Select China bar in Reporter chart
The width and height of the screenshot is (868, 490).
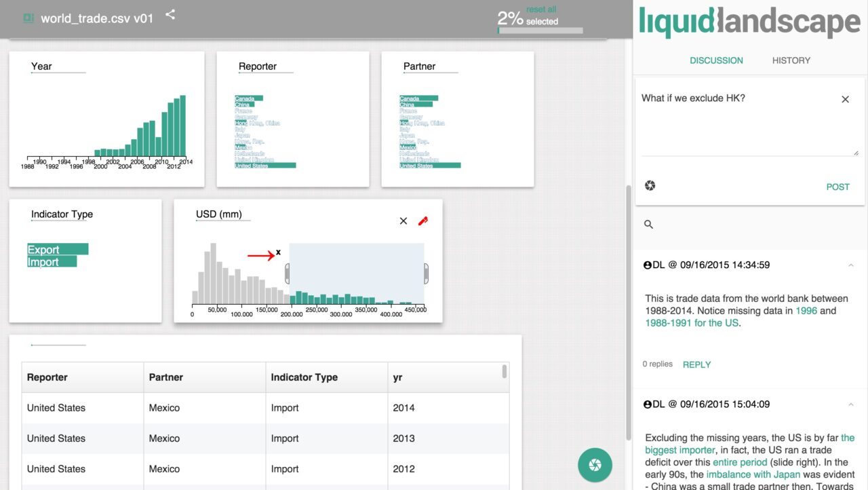pyautogui.click(x=244, y=105)
